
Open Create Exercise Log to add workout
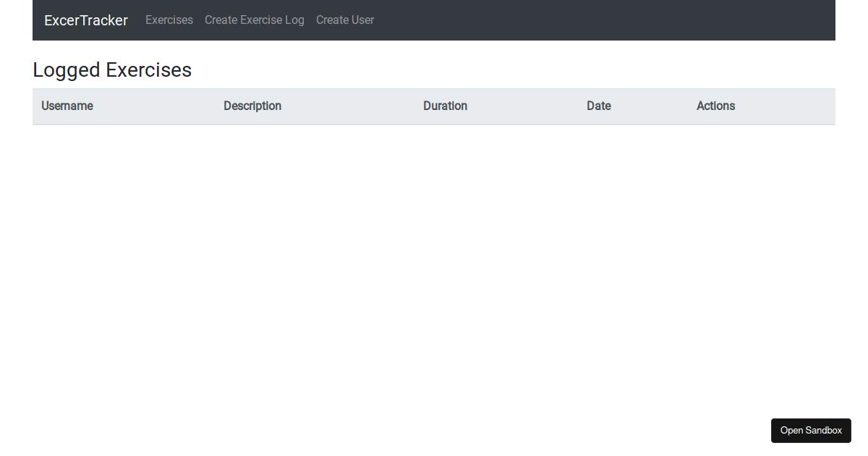254,20
